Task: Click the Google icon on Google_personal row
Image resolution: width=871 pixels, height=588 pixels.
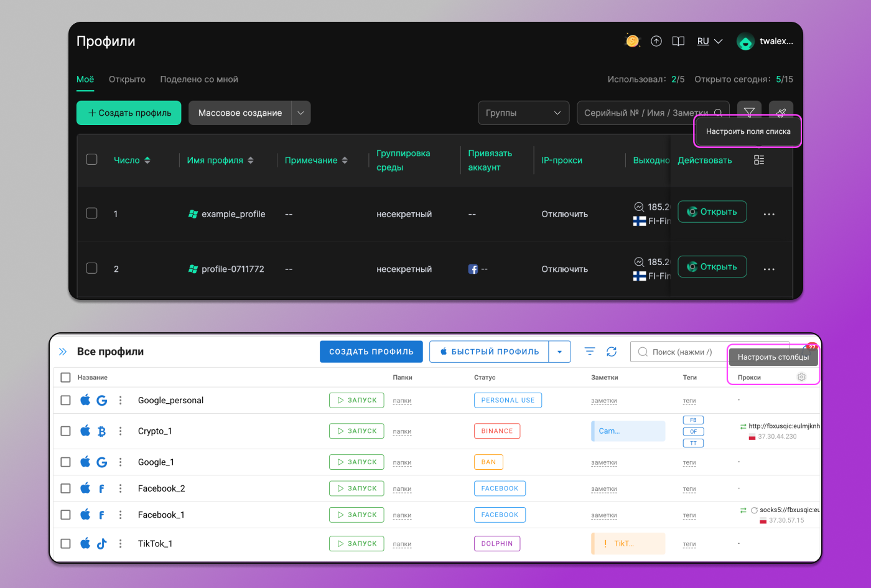Action: [101, 400]
